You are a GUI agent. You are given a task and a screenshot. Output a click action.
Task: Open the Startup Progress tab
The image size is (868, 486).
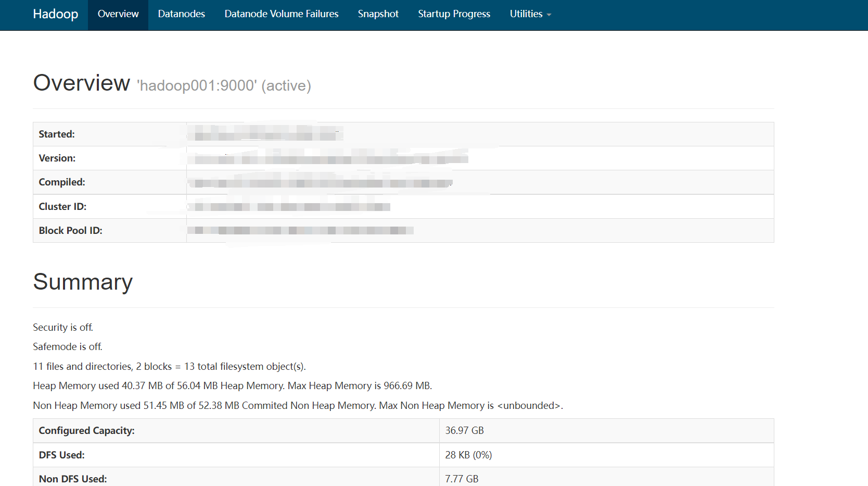click(x=454, y=14)
